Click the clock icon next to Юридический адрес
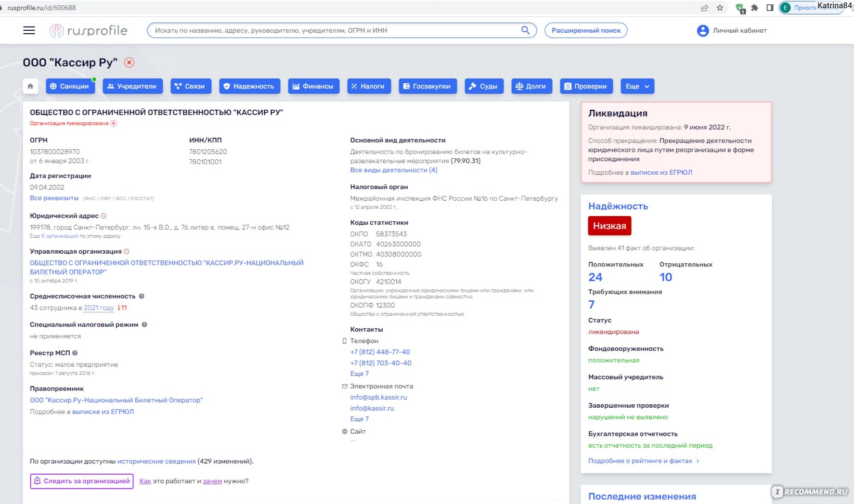 (104, 216)
